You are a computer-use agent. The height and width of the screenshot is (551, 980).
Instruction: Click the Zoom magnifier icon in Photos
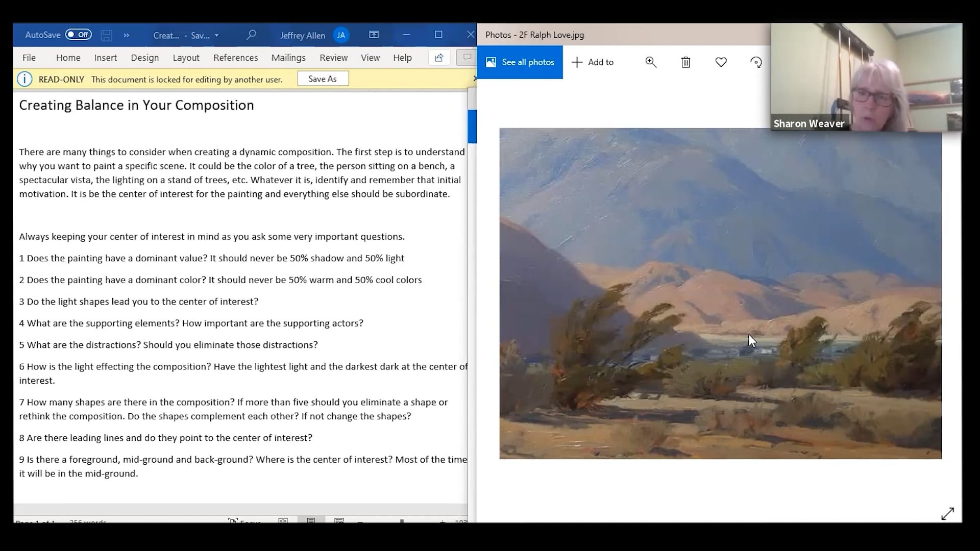(651, 62)
